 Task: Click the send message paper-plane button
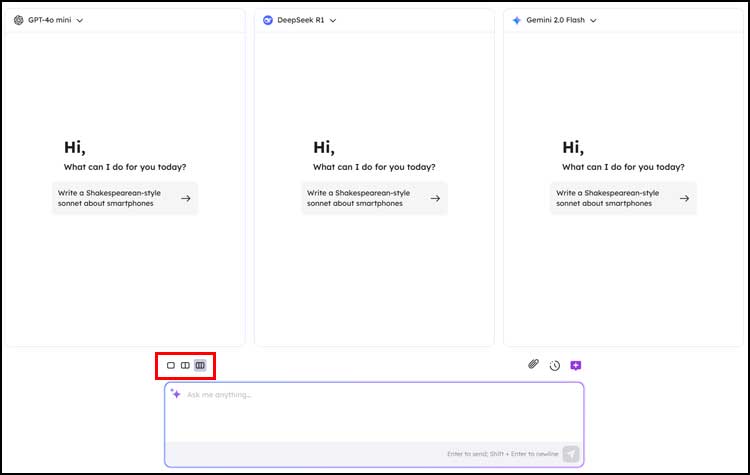tap(571, 454)
